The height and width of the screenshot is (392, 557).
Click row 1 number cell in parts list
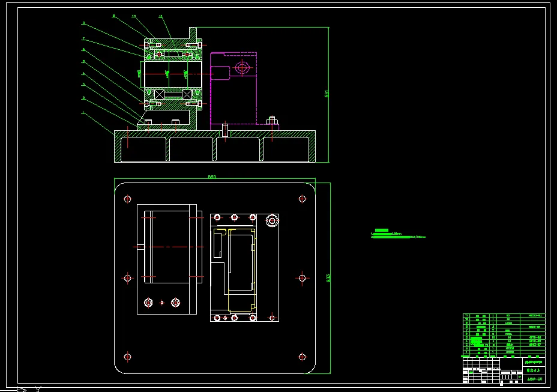466,352
